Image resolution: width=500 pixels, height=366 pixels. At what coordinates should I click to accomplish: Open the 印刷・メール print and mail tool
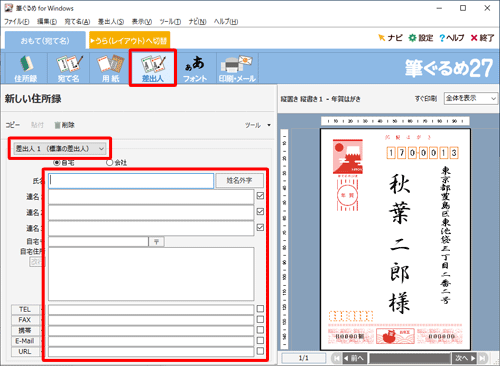pyautogui.click(x=237, y=68)
